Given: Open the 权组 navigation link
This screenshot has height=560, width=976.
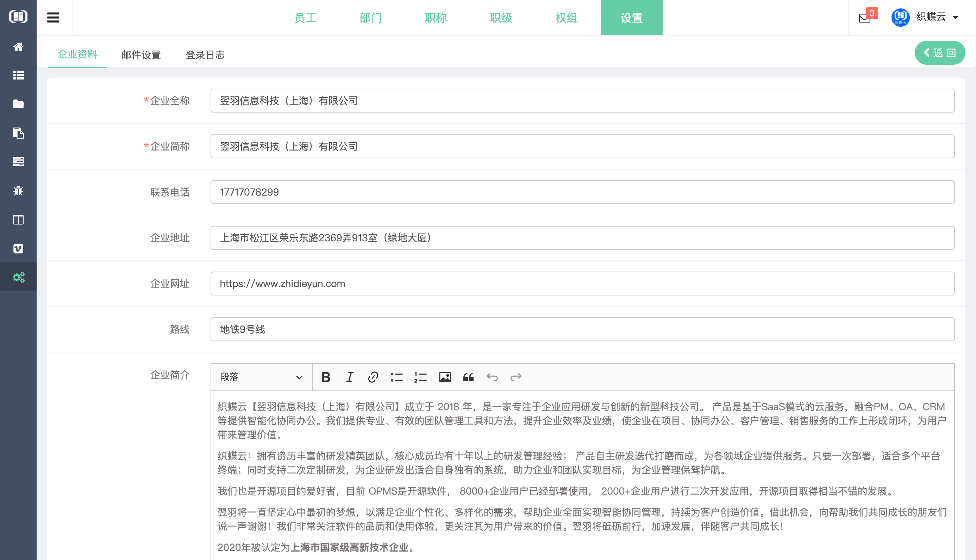Looking at the screenshot, I should tap(566, 18).
